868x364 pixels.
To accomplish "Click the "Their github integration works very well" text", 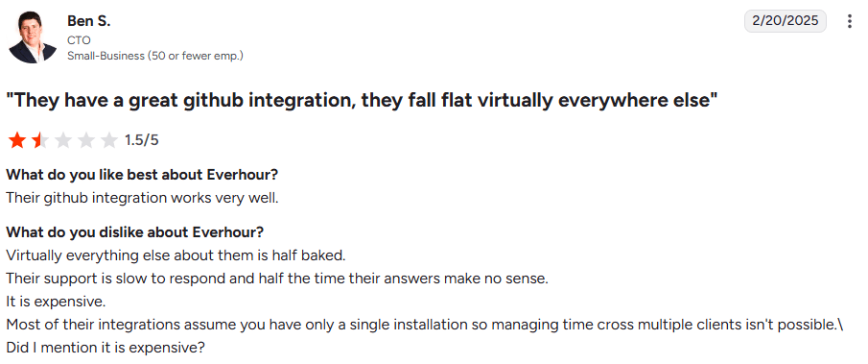I will (142, 198).
